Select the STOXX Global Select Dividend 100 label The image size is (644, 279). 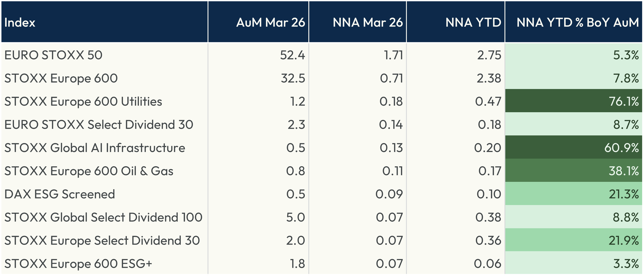click(103, 217)
